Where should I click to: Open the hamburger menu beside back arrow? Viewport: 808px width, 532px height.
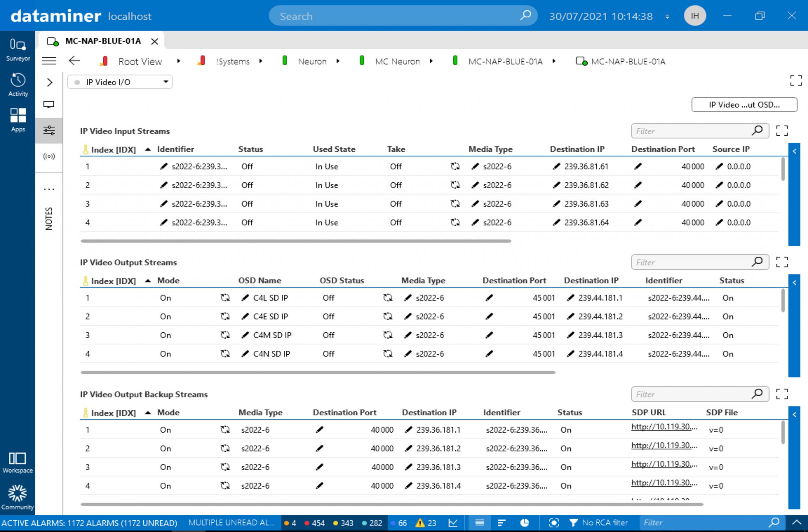(x=49, y=61)
